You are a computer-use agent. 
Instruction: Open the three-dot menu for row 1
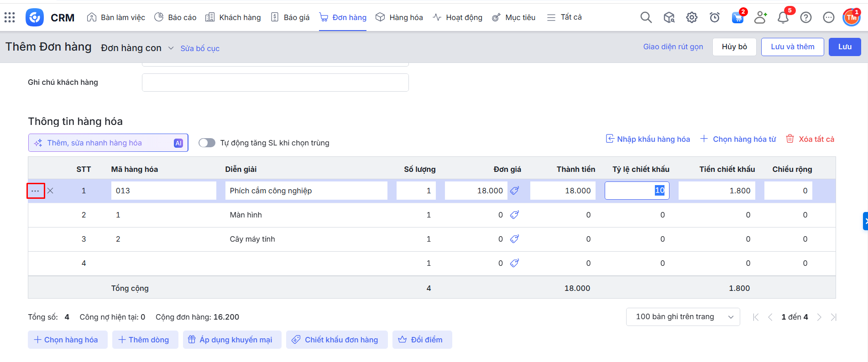pyautogui.click(x=36, y=191)
